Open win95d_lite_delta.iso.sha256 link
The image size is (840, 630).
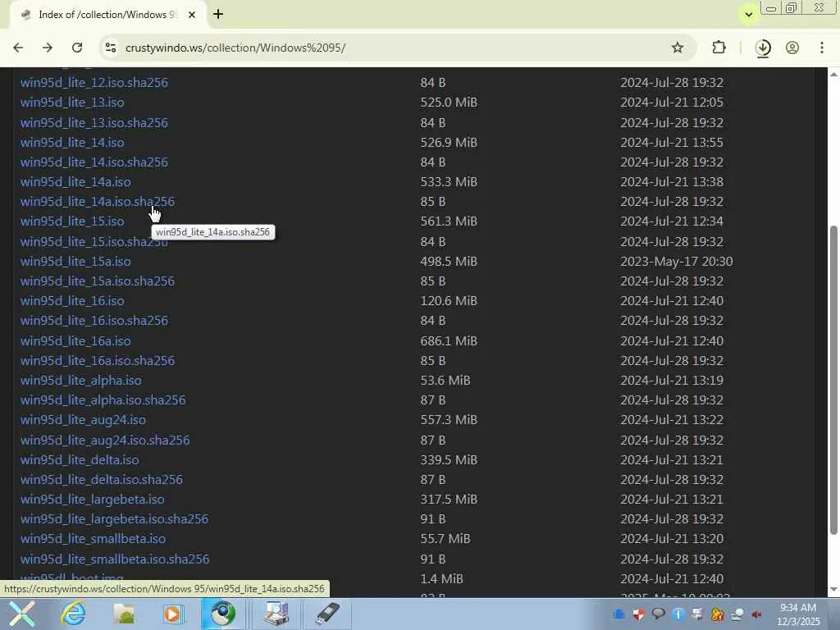click(102, 479)
